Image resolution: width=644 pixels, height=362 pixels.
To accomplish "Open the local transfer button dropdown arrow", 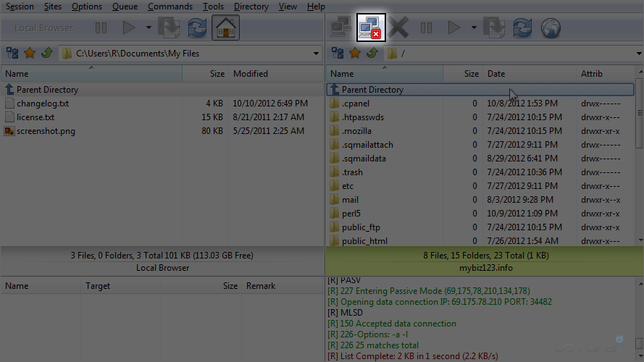I will (x=149, y=28).
